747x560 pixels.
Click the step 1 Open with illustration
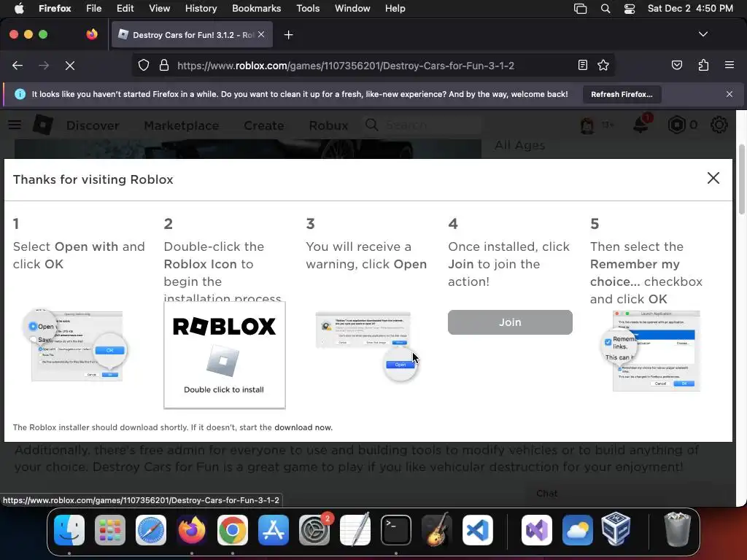click(x=75, y=346)
